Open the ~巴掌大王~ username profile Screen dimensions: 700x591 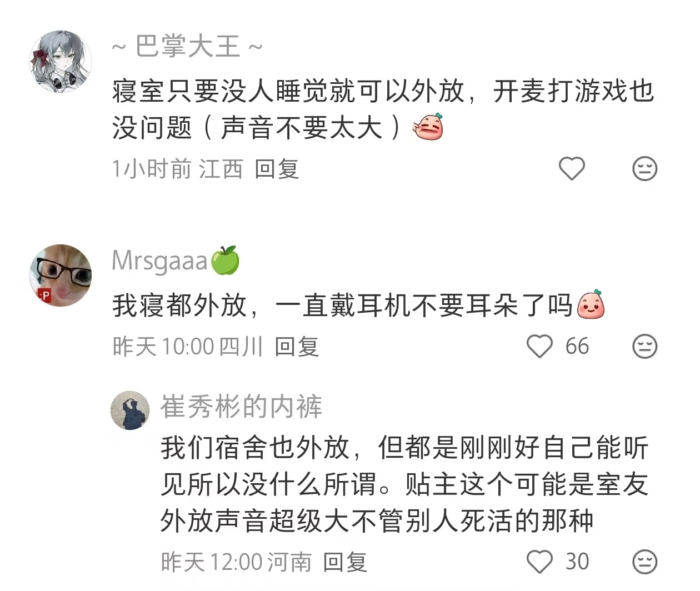188,46
